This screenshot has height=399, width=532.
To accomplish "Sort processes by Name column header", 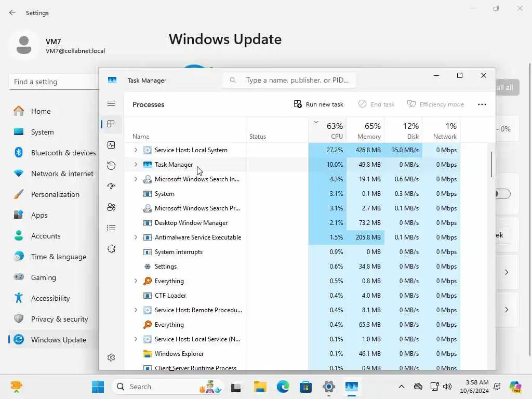I will coord(185,130).
